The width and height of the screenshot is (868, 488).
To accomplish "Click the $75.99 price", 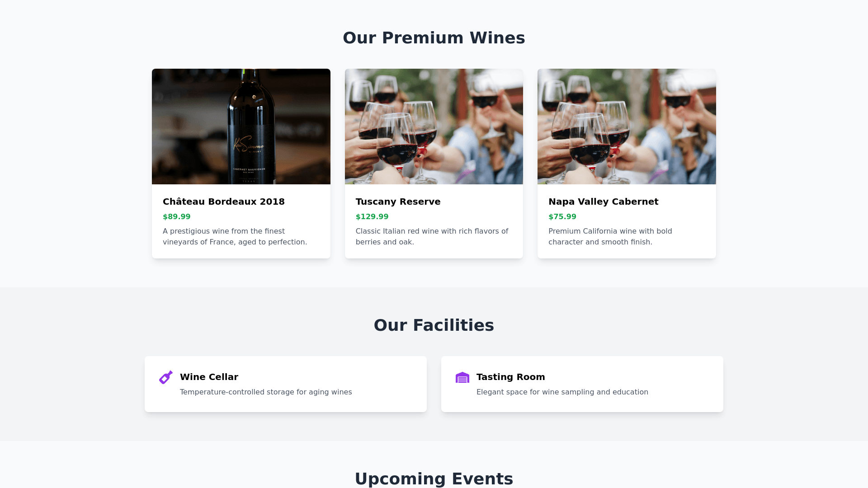I will [562, 217].
